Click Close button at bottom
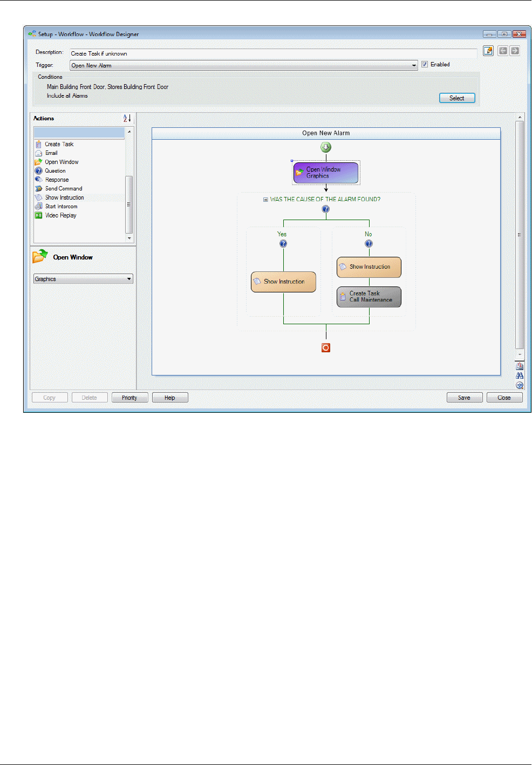 pyautogui.click(x=504, y=398)
